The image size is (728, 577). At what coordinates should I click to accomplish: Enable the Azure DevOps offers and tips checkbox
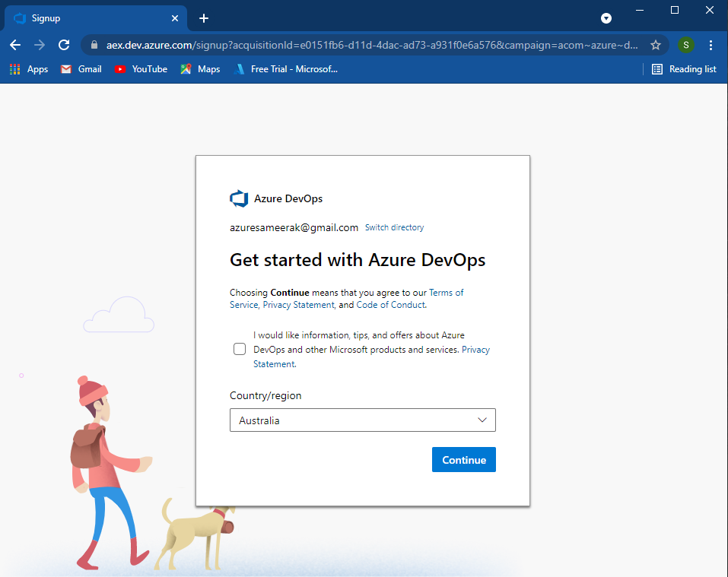[240, 348]
